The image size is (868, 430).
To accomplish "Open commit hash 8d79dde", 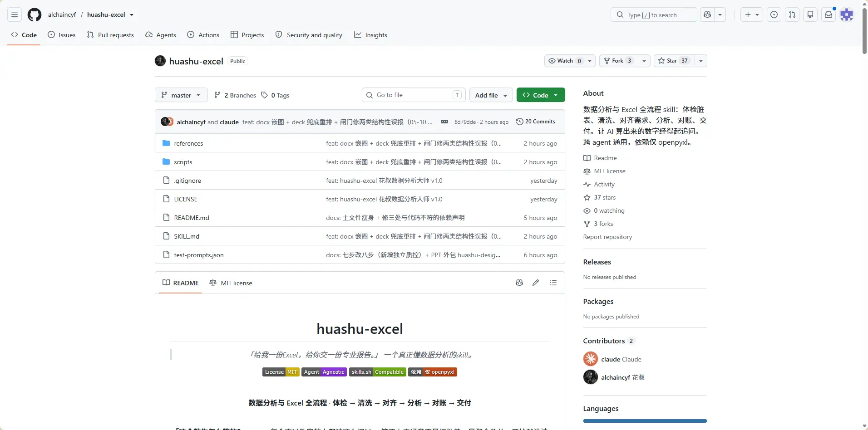I will tap(465, 122).
